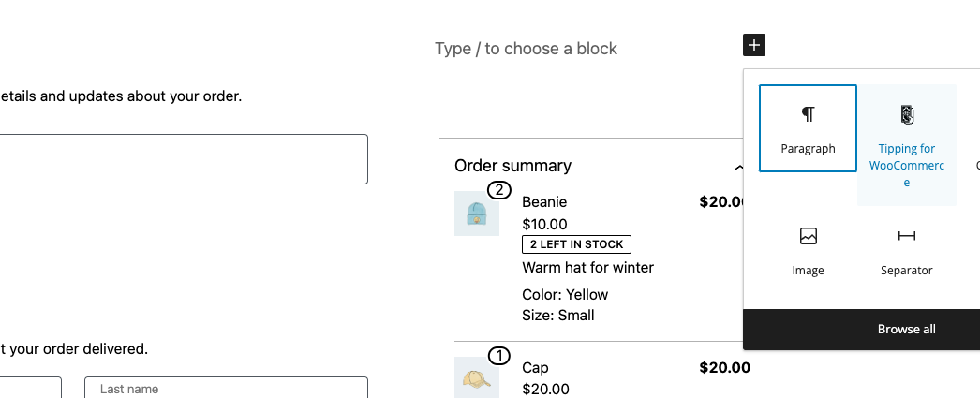Click the 'Warm hat for winter' description
Screen dimensions: 980x398
(587, 268)
